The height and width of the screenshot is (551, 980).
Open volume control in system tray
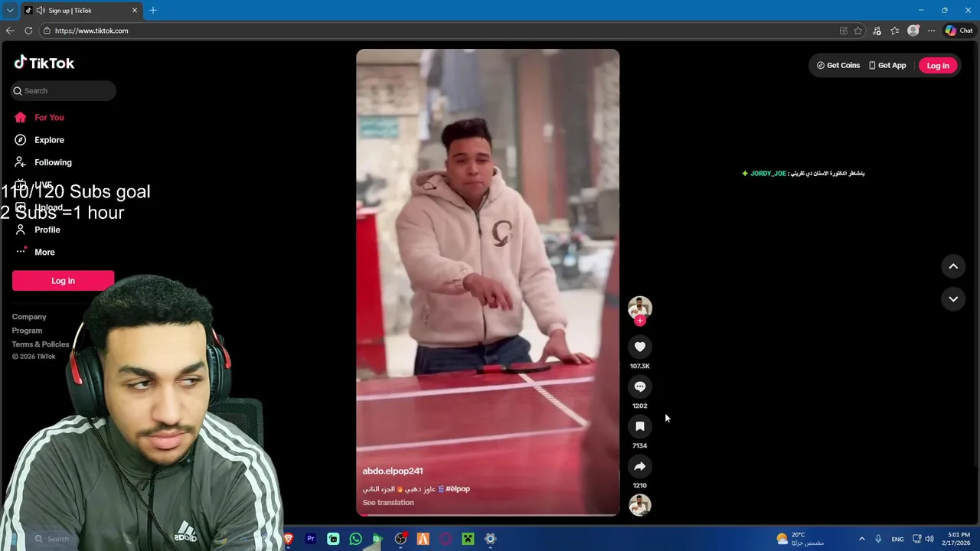coord(929,539)
